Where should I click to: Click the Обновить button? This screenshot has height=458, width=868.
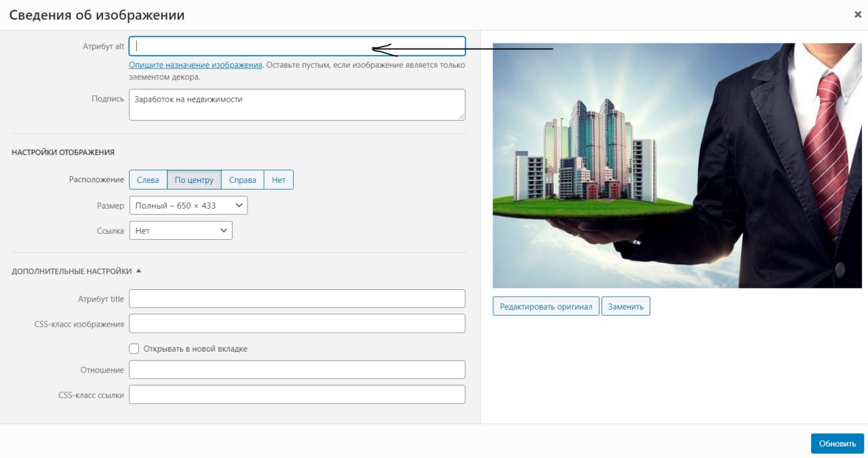tap(837, 444)
